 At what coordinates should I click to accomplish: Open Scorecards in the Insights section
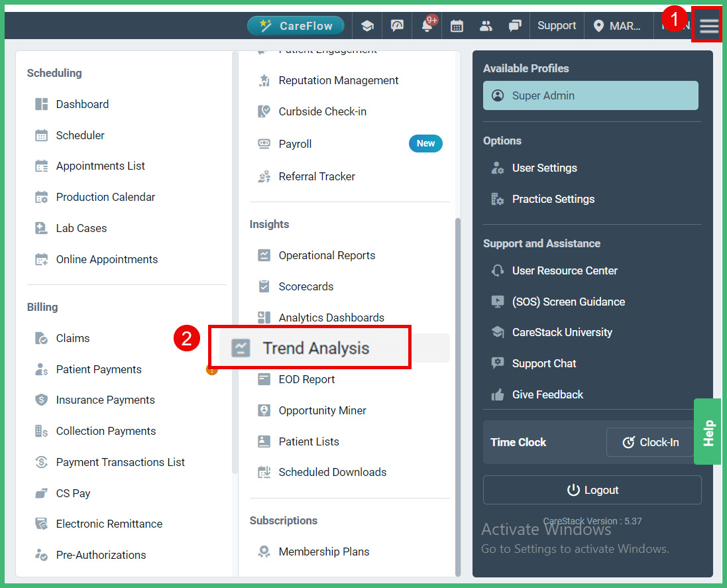(x=308, y=286)
